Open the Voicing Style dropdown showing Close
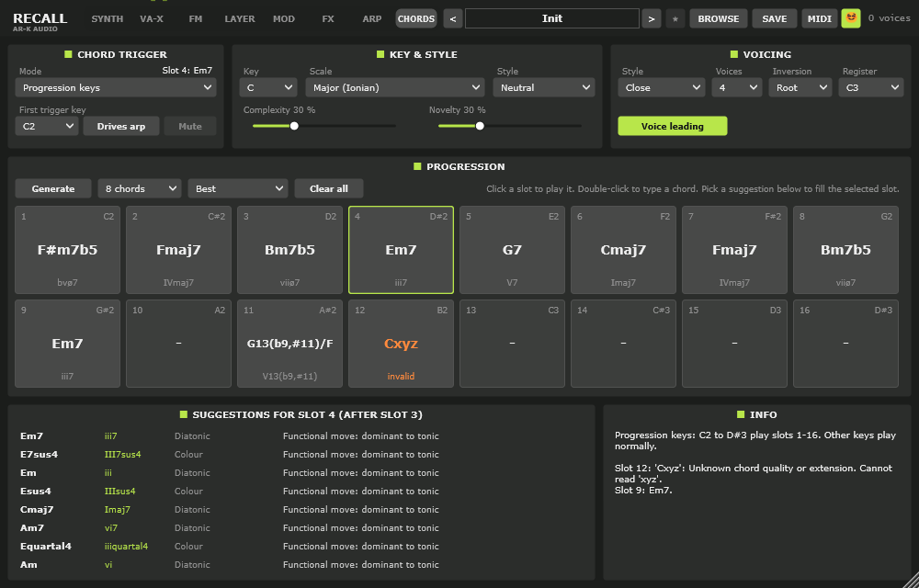 point(661,88)
